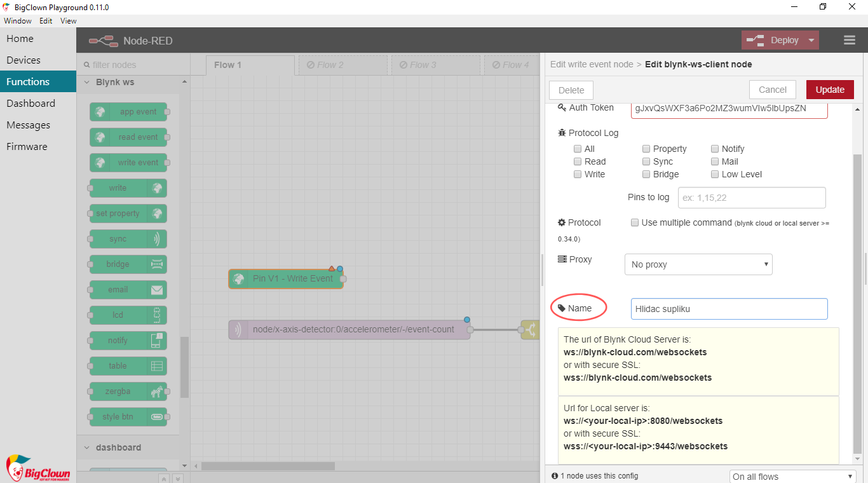The height and width of the screenshot is (483, 868).
Task: Go to the Home section
Action: [38, 38]
